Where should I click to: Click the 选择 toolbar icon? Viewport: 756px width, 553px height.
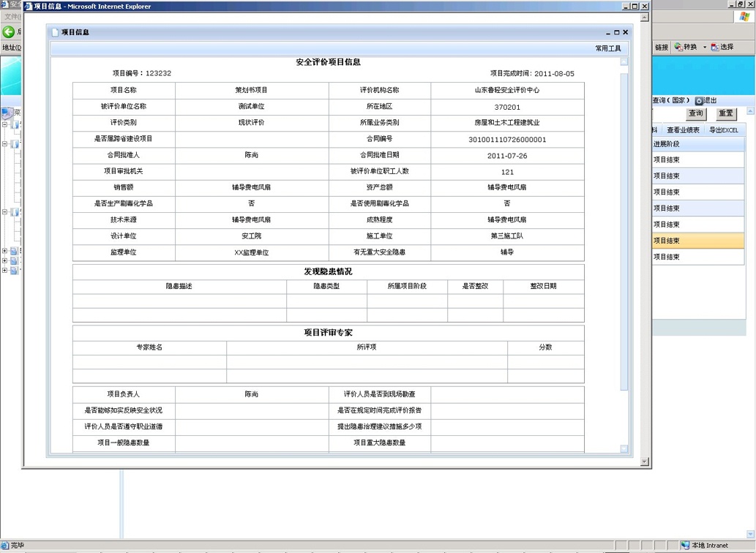coord(715,47)
